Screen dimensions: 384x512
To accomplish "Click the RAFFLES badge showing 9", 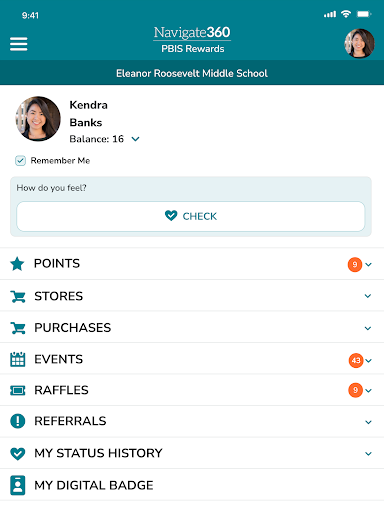I will (355, 390).
